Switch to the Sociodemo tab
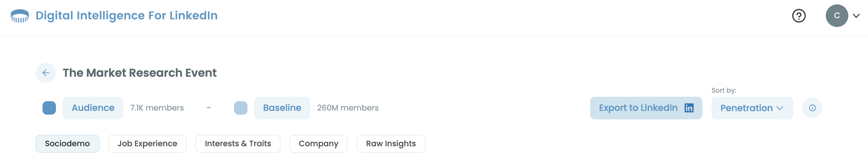868x161 pixels. (67, 144)
